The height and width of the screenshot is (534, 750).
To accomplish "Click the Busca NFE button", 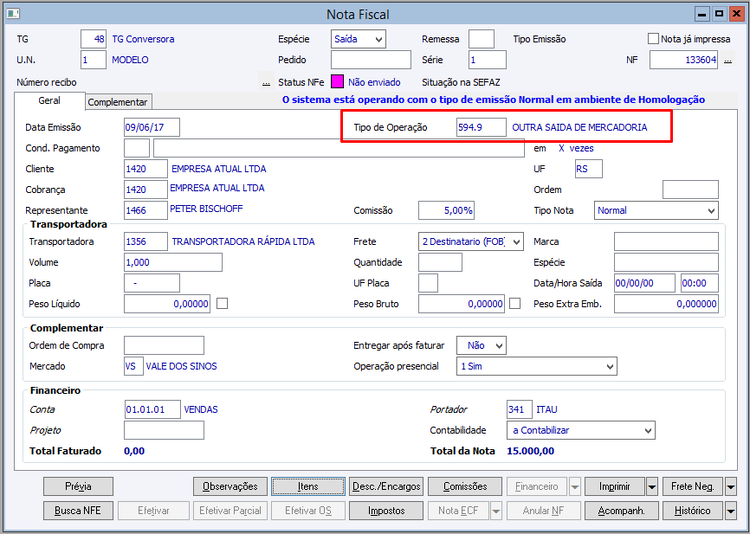I will coord(78,511).
